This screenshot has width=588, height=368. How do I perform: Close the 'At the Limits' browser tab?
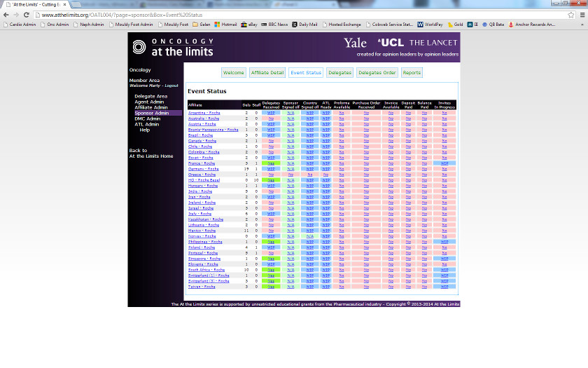pos(64,4)
